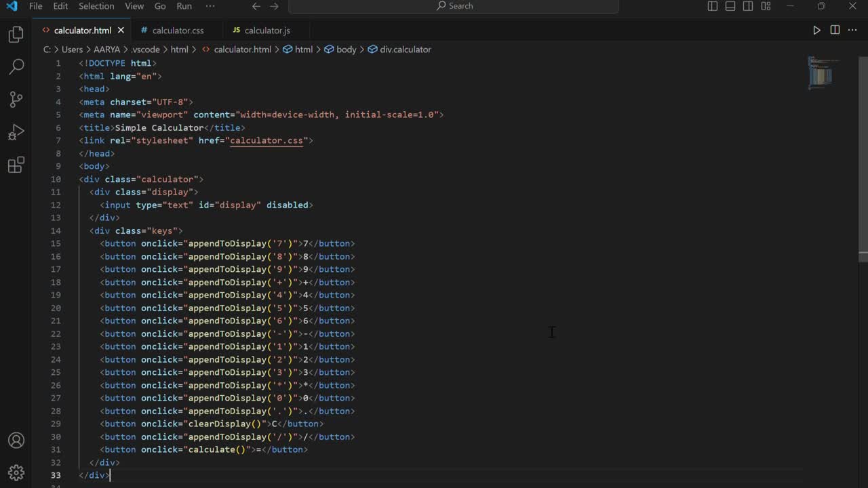The image size is (868, 488).
Task: Open the Search view in activity bar
Action: coord(16,66)
